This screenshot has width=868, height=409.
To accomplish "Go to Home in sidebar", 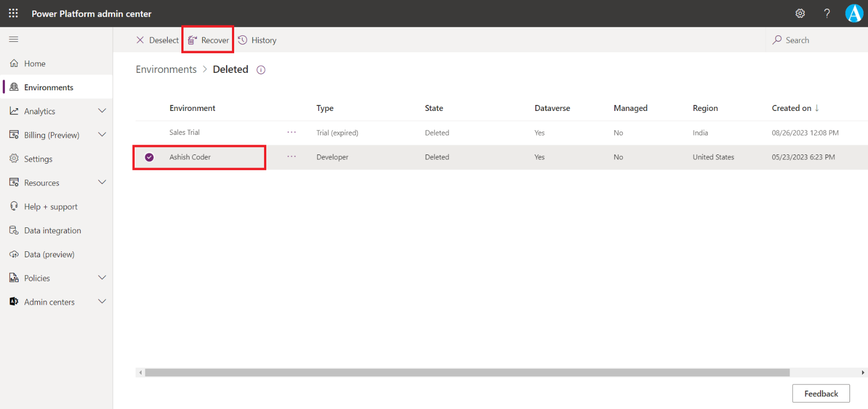I will [x=35, y=64].
